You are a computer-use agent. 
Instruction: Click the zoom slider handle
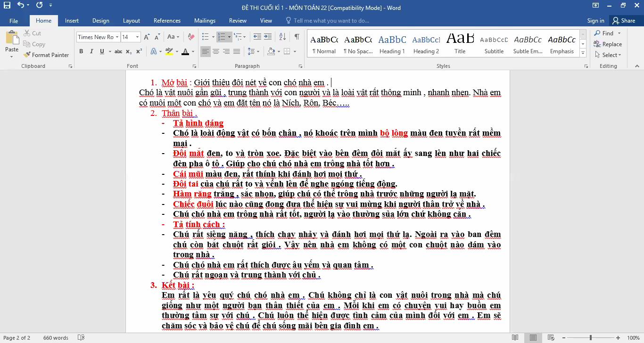[x=591, y=338]
